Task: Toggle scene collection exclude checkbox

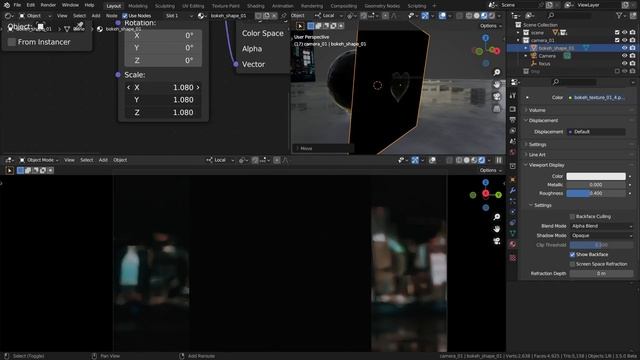Action: click(x=617, y=33)
